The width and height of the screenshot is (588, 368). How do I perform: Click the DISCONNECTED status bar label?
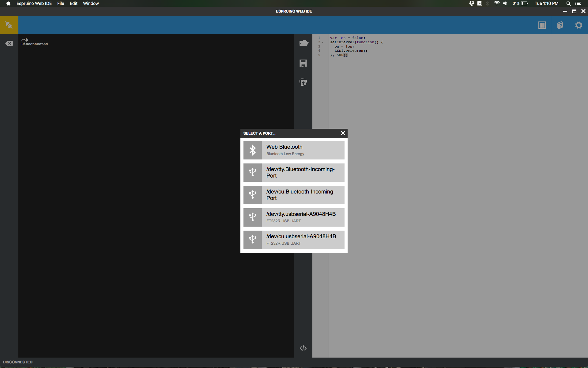[x=18, y=362]
